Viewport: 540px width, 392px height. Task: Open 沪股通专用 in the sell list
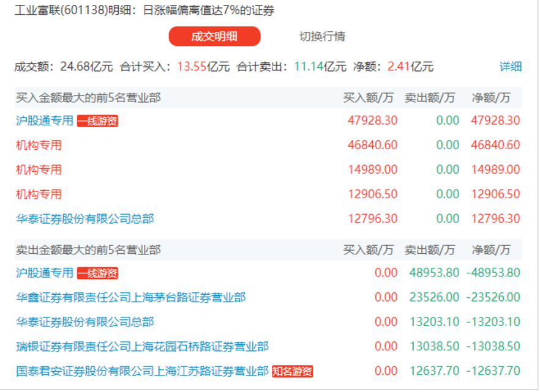click(45, 273)
